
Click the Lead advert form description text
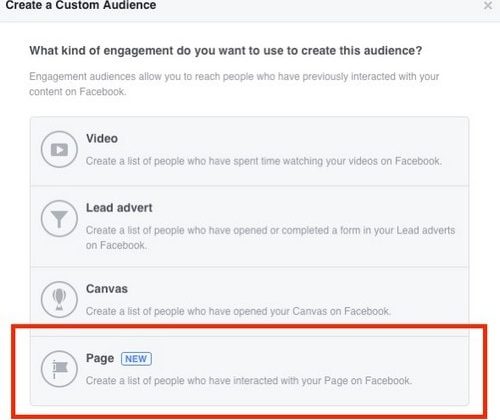pos(270,238)
